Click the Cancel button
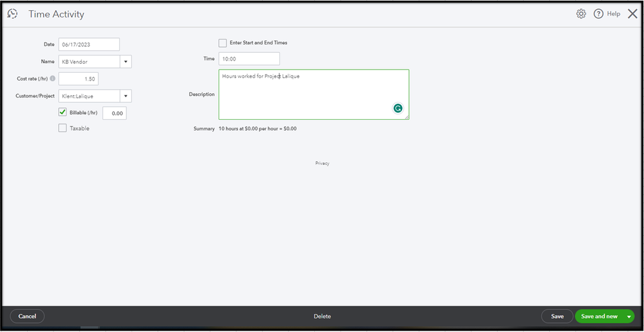The width and height of the screenshot is (644, 332). click(x=27, y=317)
